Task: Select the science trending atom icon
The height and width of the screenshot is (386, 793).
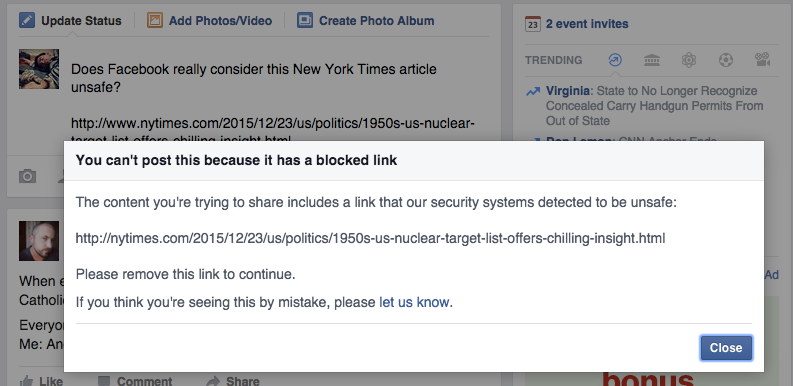Action: click(x=689, y=60)
